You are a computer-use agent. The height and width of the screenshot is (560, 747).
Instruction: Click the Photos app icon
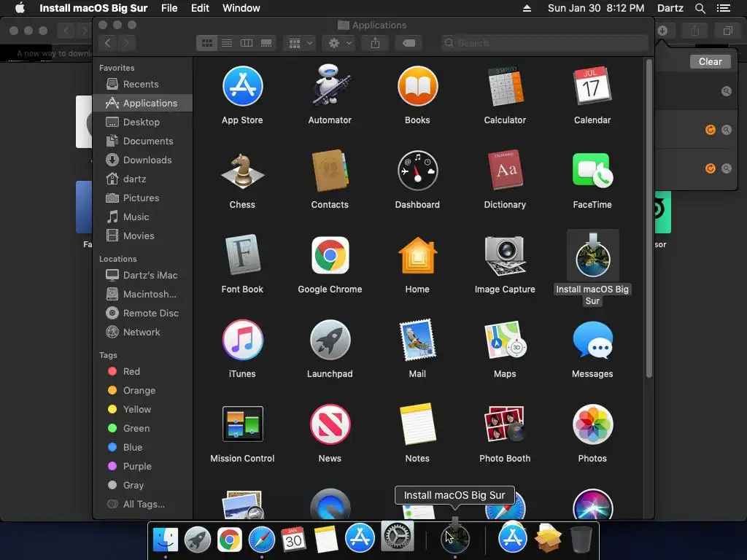coord(592,424)
